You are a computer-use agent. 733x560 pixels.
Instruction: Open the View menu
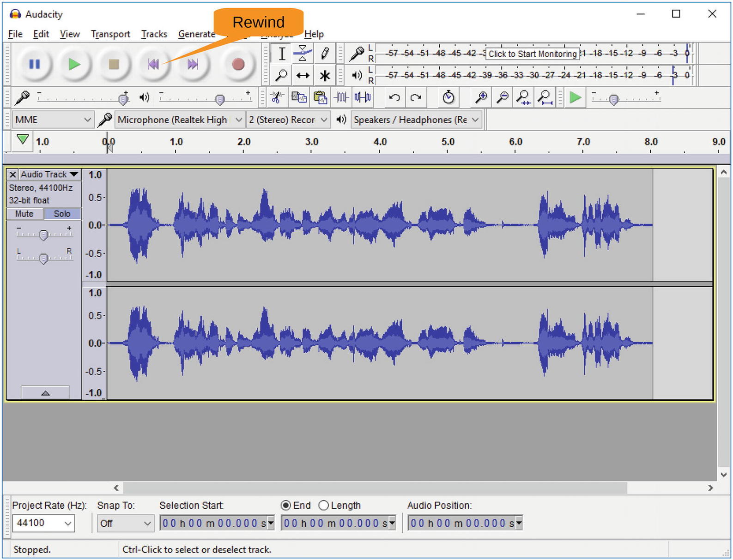[69, 34]
